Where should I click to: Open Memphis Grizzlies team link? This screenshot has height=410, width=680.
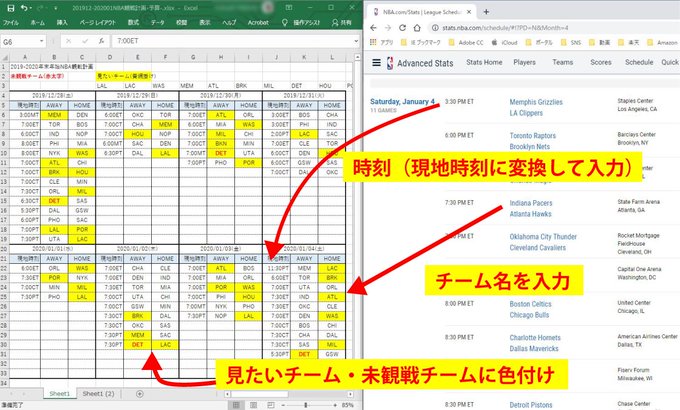click(536, 102)
